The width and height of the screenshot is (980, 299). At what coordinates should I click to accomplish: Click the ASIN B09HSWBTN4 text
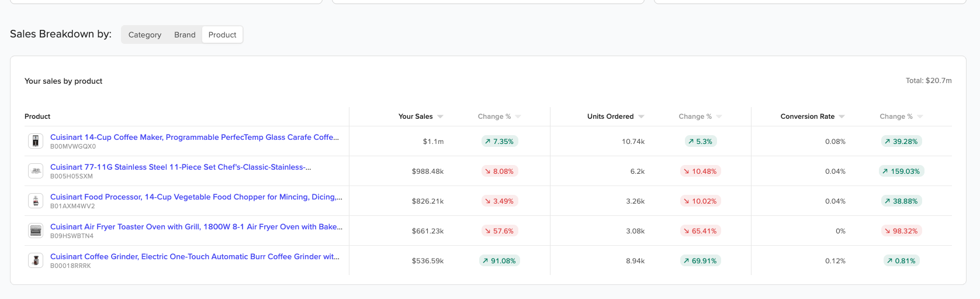[x=72, y=236]
